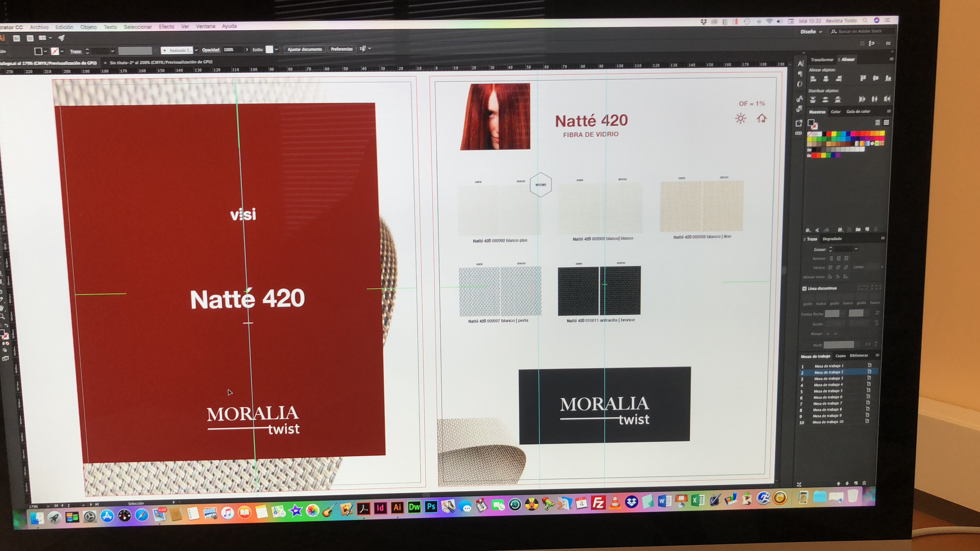Toggle the Línea discontinua checkbox

coord(804,288)
